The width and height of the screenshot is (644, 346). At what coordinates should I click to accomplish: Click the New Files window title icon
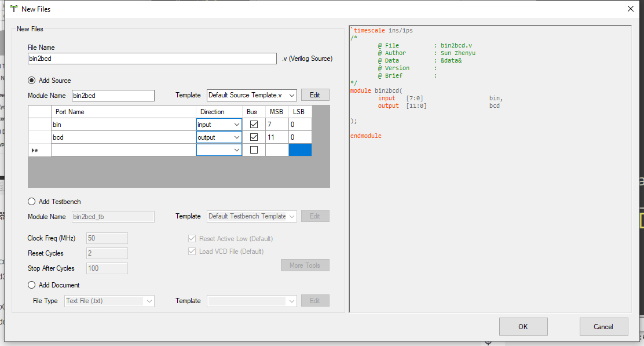[14, 9]
